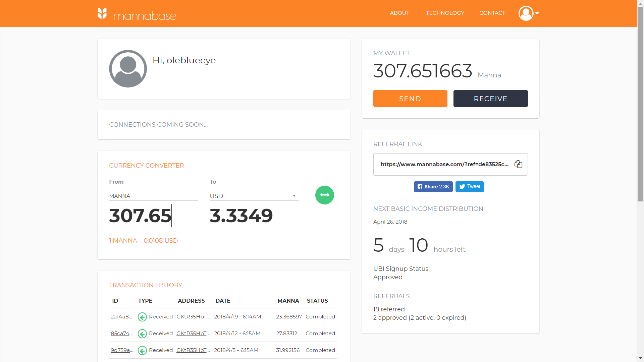Click the '2 approved (2 active, 0 expired)' text
Image resolution: width=644 pixels, height=362 pixels.
(x=420, y=318)
